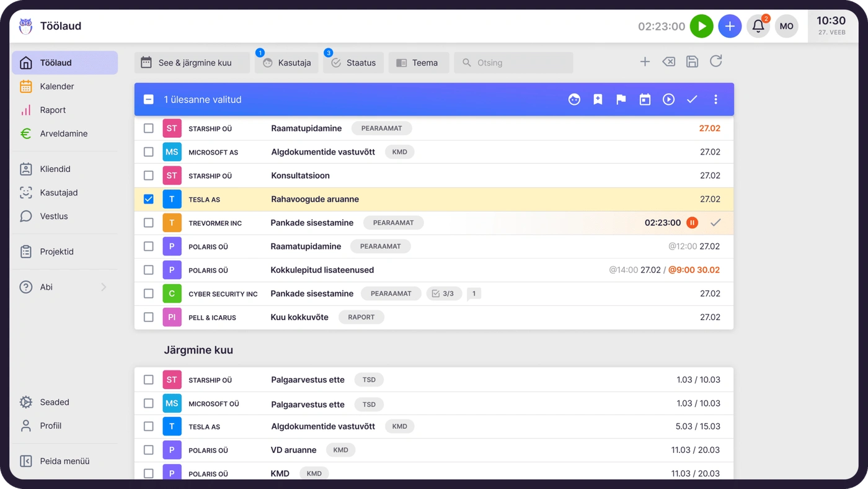Open more options three-dot menu in selection bar
Screen dimensions: 868x489
(715, 99)
